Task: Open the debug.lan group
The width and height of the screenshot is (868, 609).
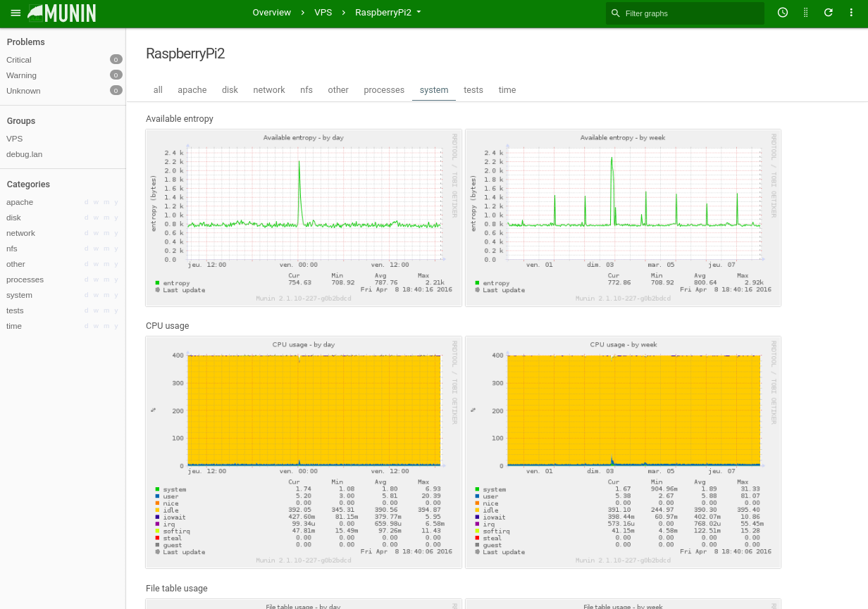Action: pos(25,154)
